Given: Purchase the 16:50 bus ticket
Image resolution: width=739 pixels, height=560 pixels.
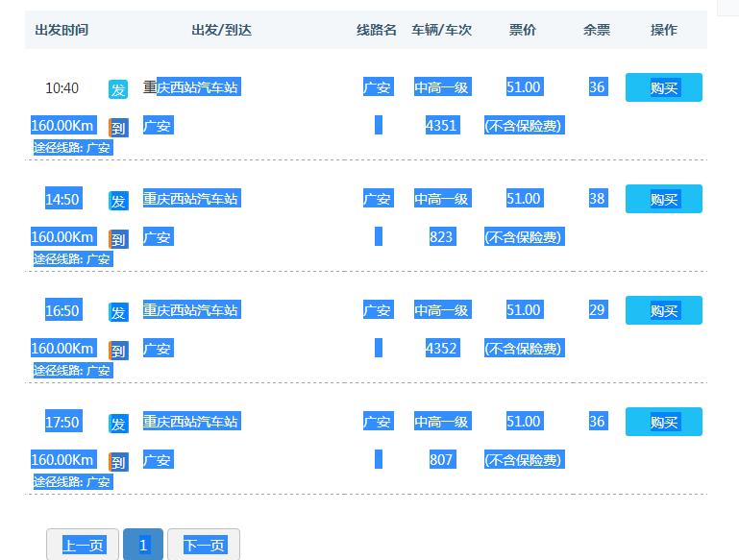Looking at the screenshot, I should tap(663, 310).
